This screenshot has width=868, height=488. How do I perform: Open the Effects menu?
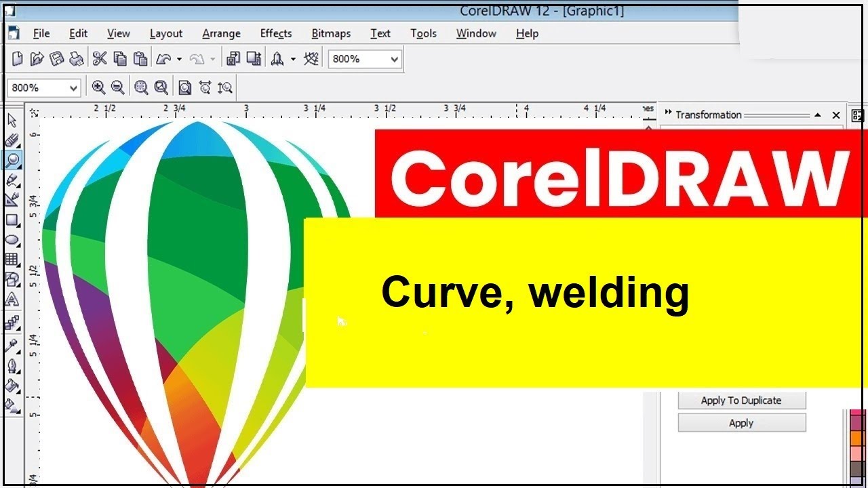pyautogui.click(x=276, y=33)
